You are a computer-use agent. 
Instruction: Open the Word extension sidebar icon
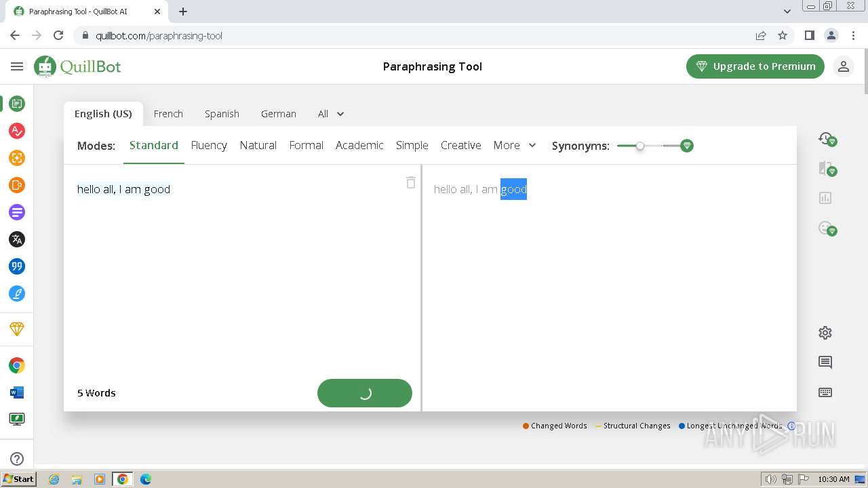coord(17,392)
